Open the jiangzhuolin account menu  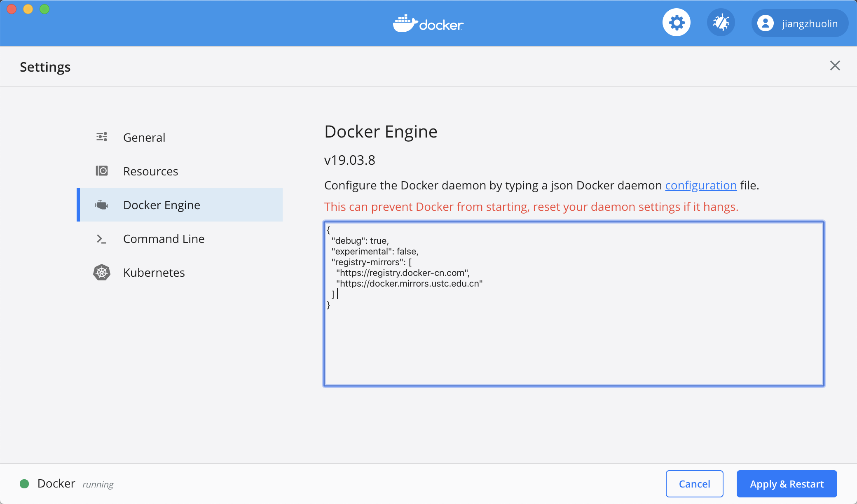point(800,23)
